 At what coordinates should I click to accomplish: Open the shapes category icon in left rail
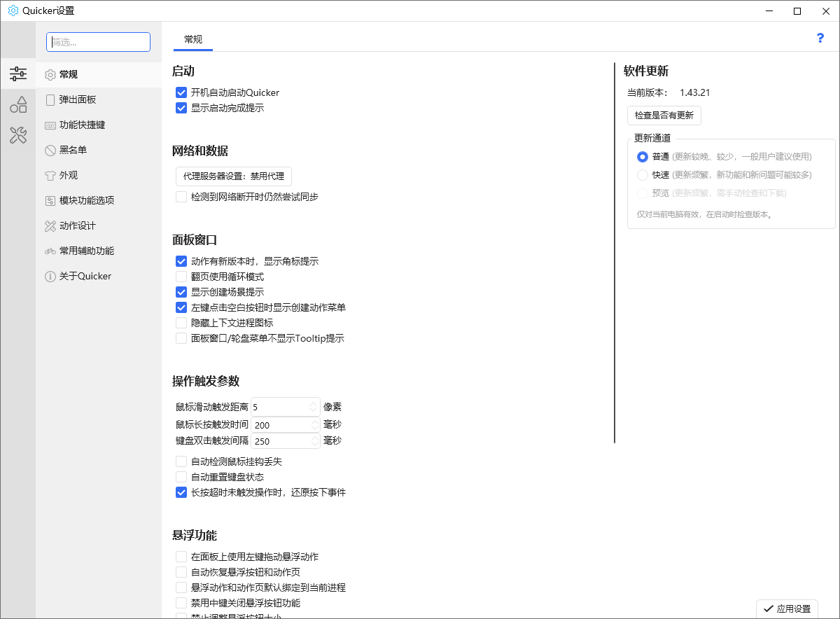(x=18, y=105)
